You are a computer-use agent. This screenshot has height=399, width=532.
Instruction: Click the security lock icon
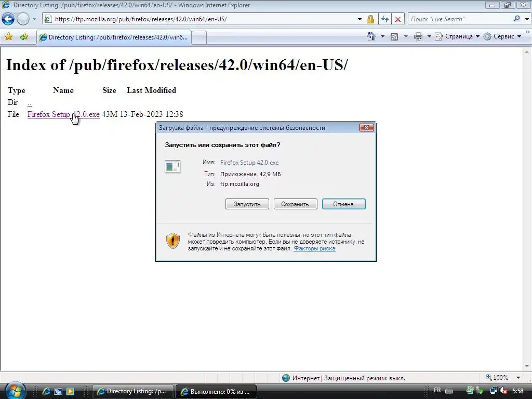coord(370,19)
